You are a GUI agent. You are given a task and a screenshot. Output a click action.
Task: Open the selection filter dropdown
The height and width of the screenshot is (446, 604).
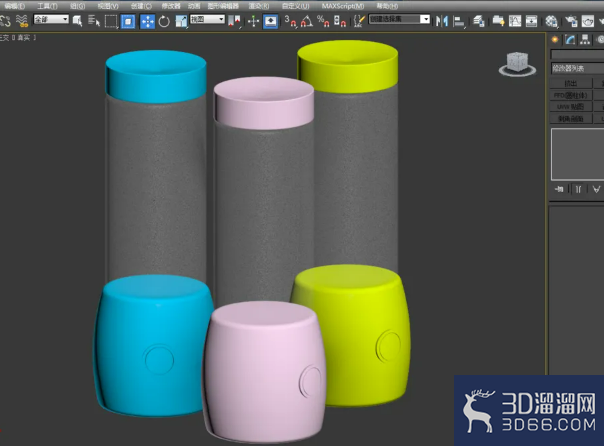point(51,19)
